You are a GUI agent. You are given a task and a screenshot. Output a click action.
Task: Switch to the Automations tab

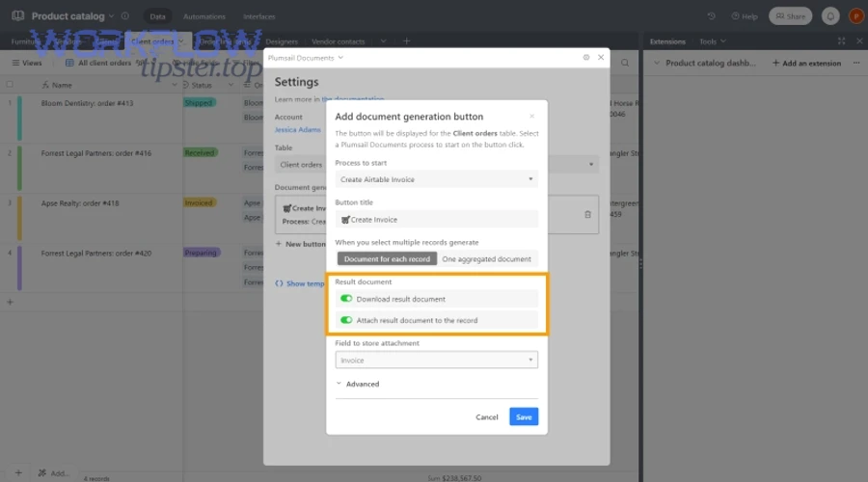click(x=204, y=16)
